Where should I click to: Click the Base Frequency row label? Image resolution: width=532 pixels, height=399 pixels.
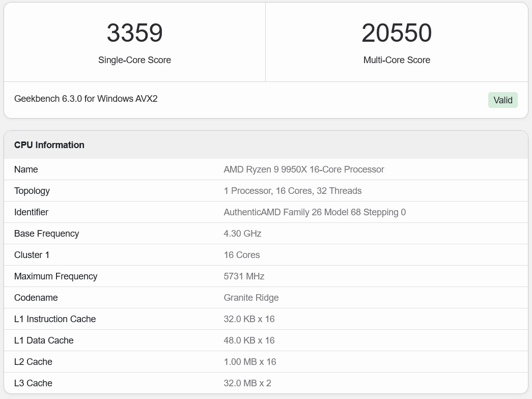point(46,234)
